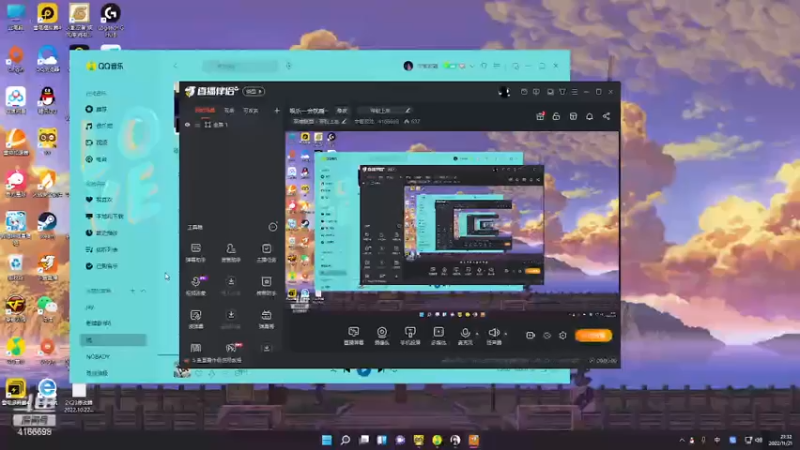Open live center message notice at bottom-left
This screenshot has width=800, height=450.
213,360
